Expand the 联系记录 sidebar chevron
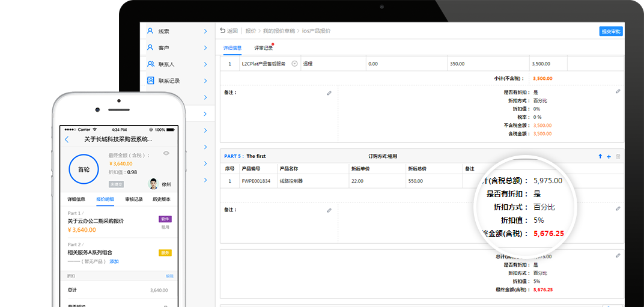 (x=205, y=81)
